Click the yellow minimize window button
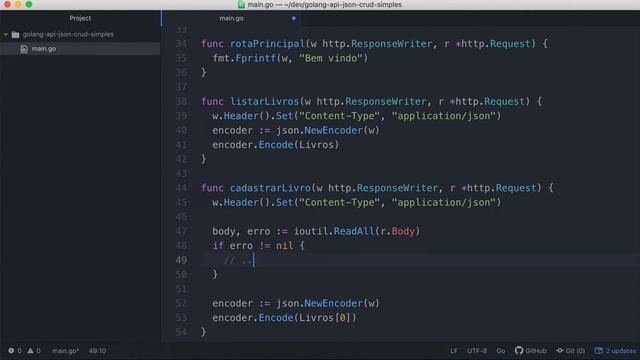Viewport: 640px width, 360px height. (x=18, y=4)
